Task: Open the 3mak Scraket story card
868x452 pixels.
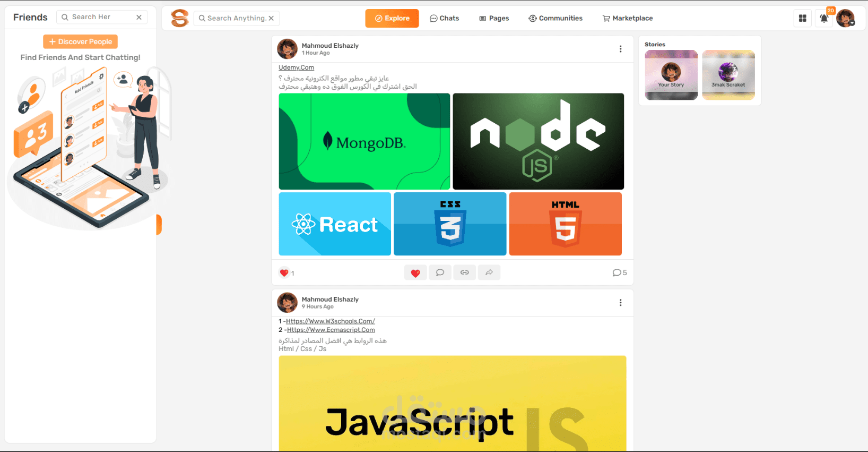Action: click(728, 75)
